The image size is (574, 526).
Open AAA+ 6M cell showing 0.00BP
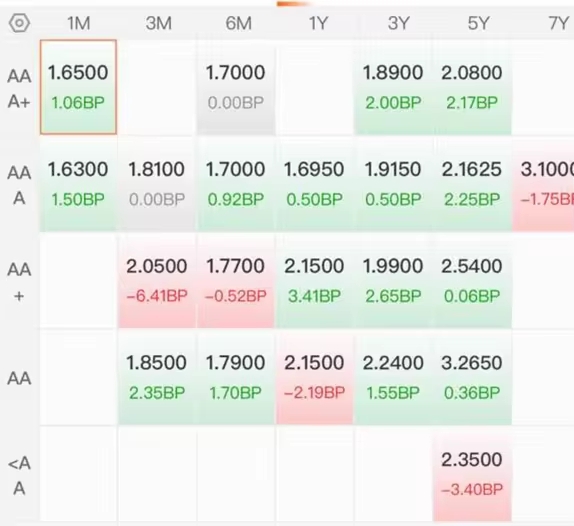pos(236,87)
